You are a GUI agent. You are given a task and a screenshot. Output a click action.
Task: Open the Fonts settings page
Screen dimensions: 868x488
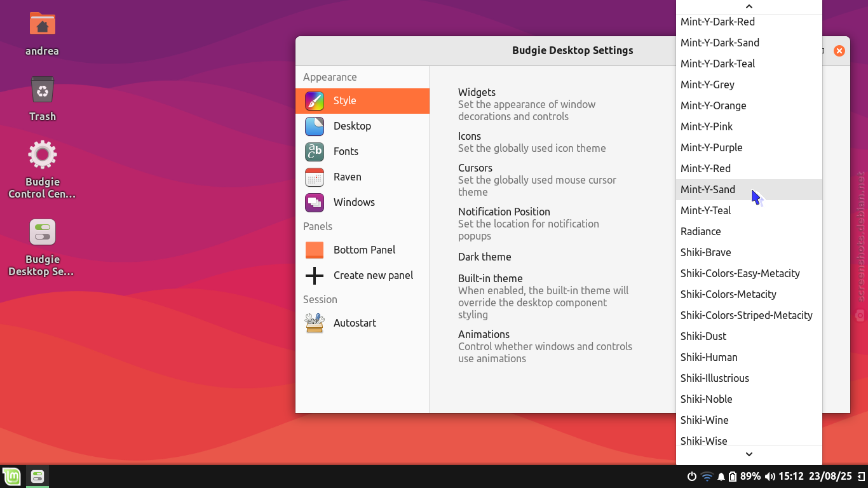pos(362,151)
